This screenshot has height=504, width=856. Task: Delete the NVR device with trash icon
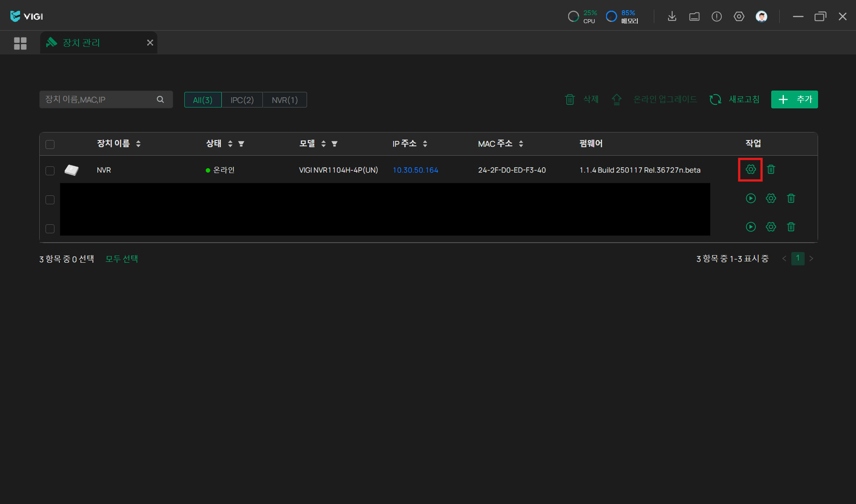coord(771,169)
